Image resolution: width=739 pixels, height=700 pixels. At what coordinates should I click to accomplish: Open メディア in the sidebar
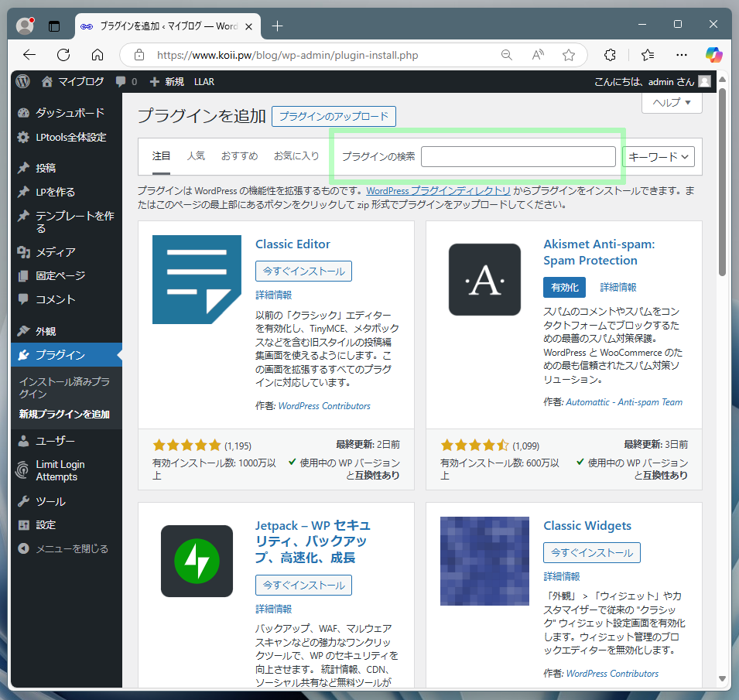(67, 252)
